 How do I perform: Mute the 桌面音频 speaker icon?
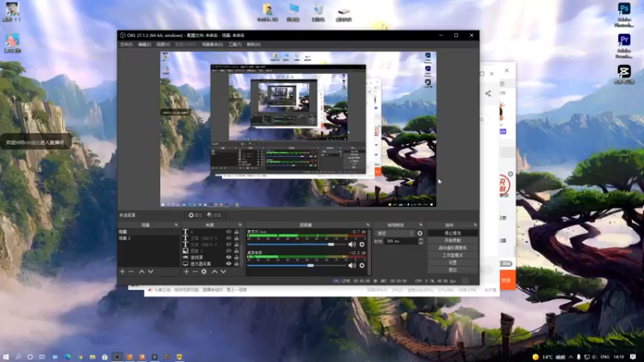click(352, 265)
